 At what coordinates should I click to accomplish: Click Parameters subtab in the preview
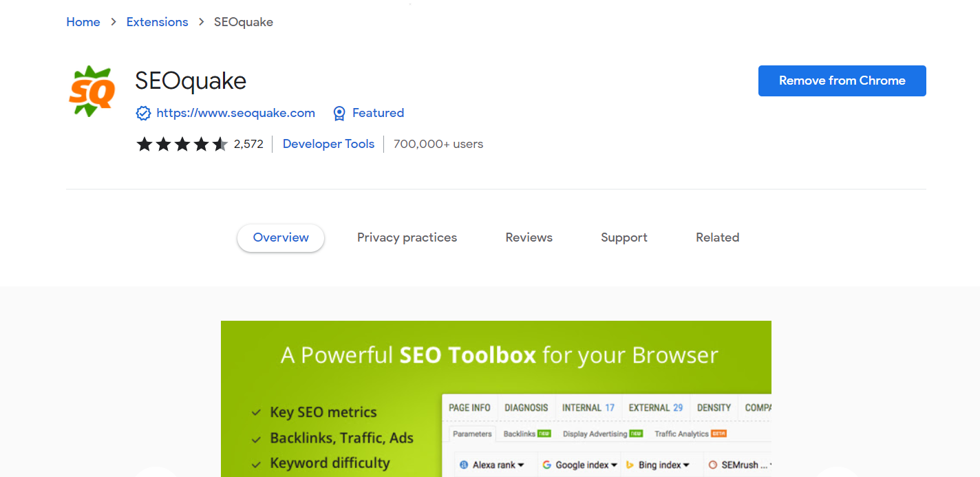click(472, 434)
